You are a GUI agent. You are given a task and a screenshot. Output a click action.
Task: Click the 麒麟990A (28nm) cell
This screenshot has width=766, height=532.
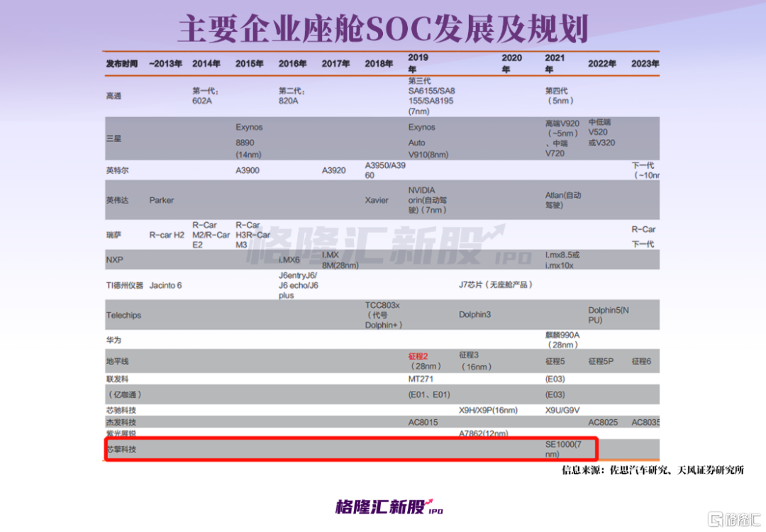[562, 340]
